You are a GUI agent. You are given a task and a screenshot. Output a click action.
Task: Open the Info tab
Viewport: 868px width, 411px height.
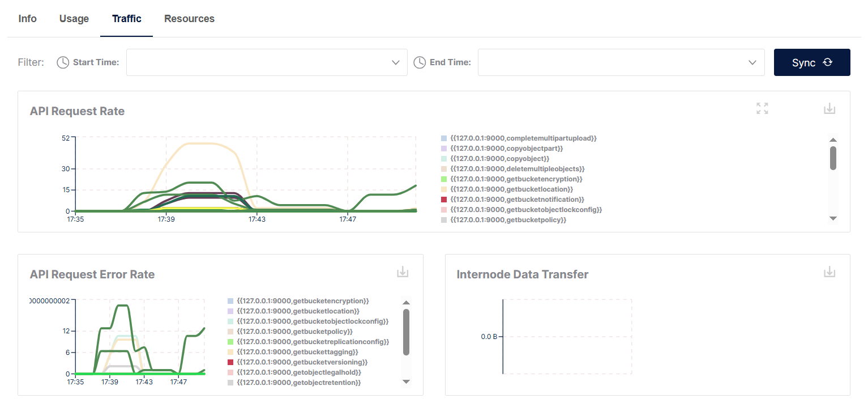(27, 19)
